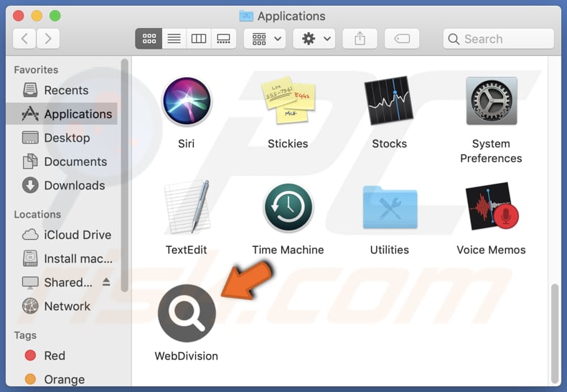The image size is (567, 392).
Task: Click the Applications folder icon in the title bar
Action: click(246, 16)
